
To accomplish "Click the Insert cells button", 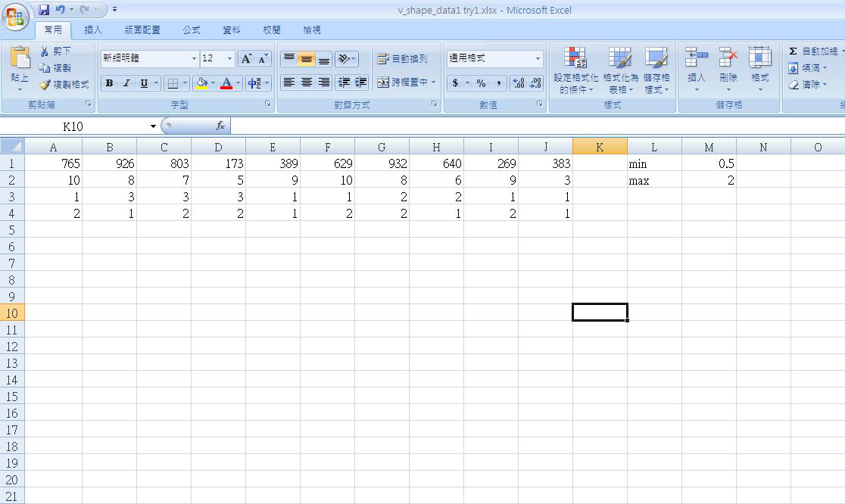I will click(x=697, y=69).
